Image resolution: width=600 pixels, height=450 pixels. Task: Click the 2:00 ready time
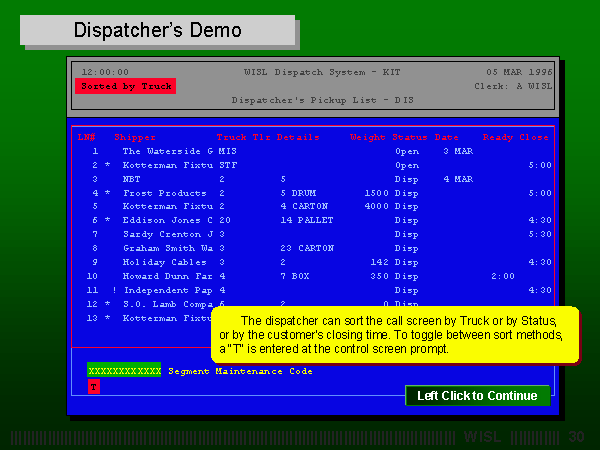[503, 276]
